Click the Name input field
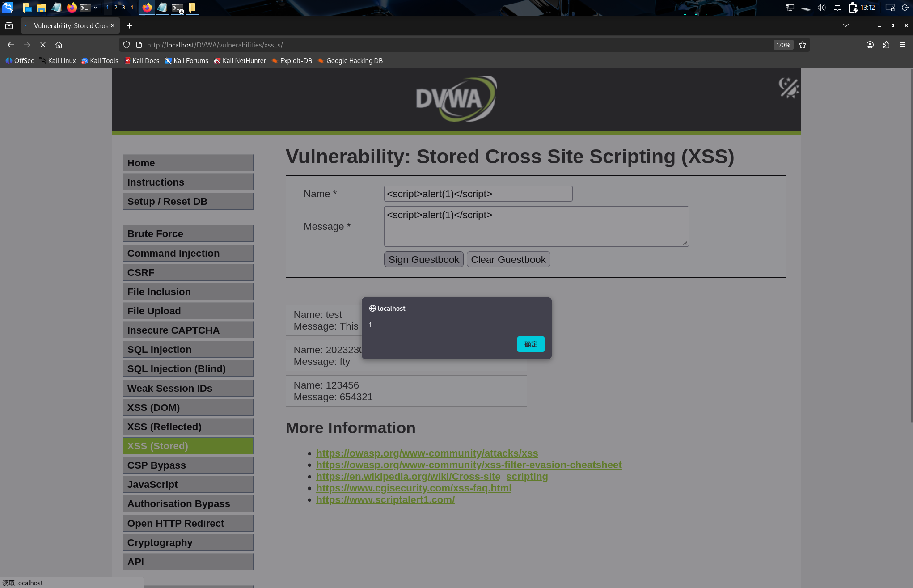The height and width of the screenshot is (588, 913). pyautogui.click(x=478, y=194)
